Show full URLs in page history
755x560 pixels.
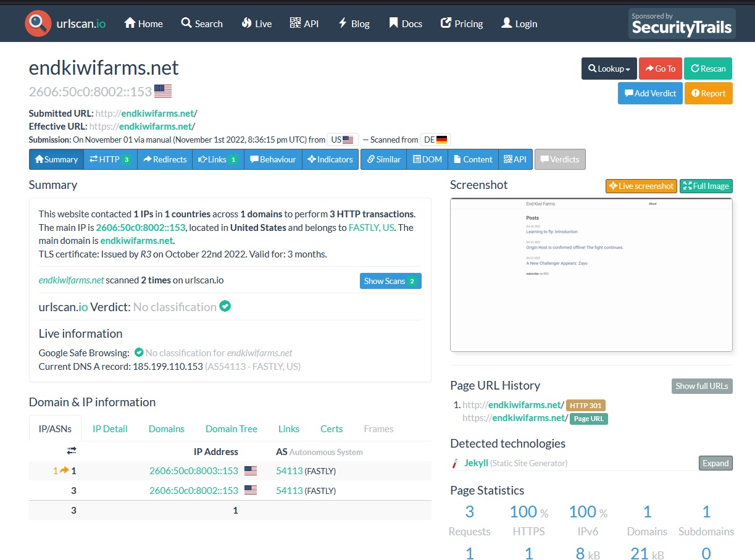pos(701,386)
